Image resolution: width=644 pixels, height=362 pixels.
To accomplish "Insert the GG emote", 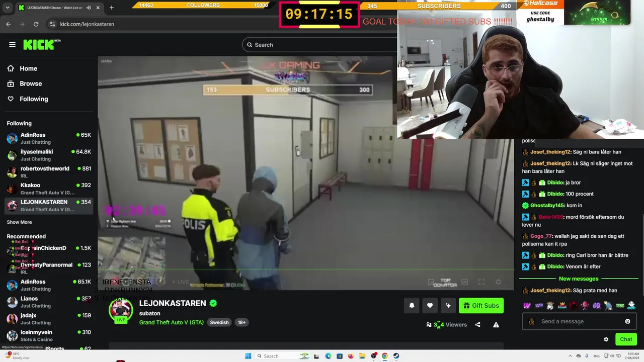I will 597,305.
